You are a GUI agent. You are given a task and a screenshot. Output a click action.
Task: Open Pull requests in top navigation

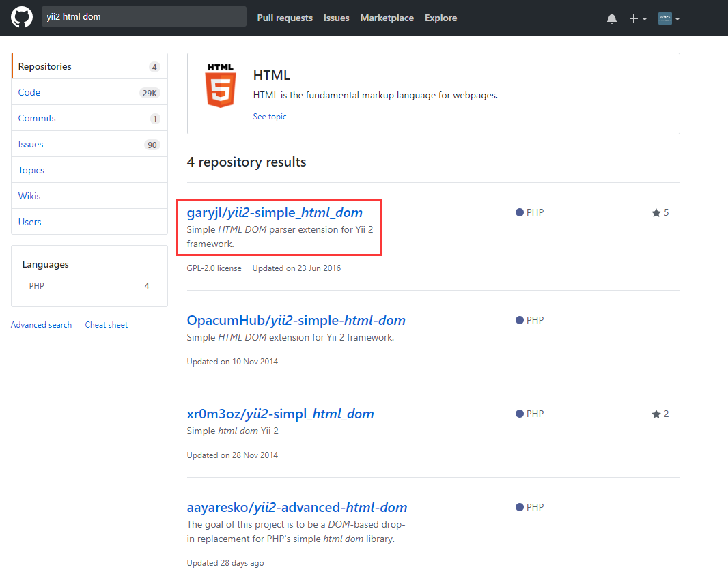coord(285,18)
